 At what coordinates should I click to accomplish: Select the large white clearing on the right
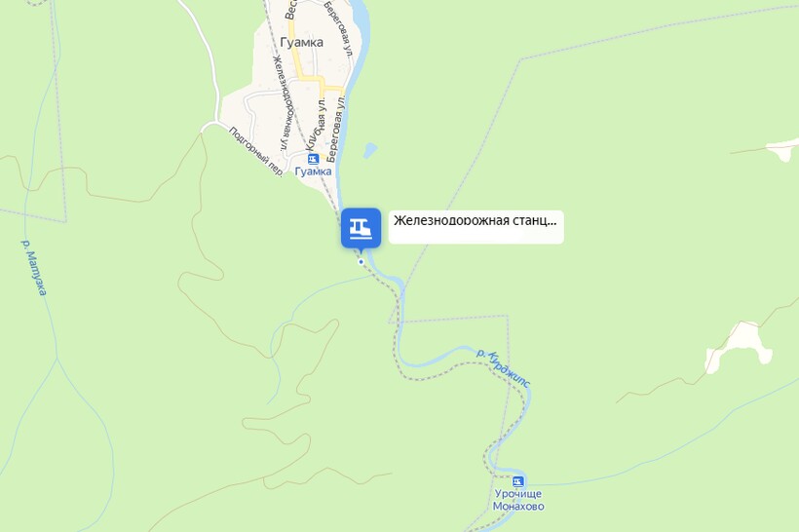pyautogui.click(x=739, y=347)
